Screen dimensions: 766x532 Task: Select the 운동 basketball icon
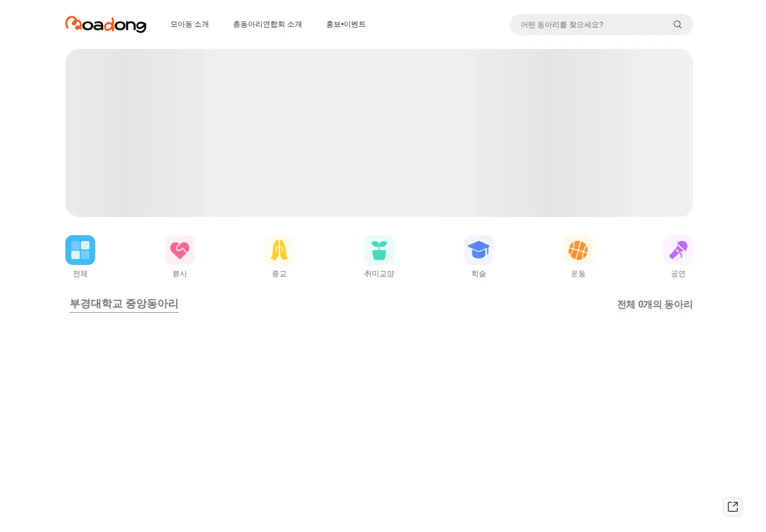[x=578, y=250]
